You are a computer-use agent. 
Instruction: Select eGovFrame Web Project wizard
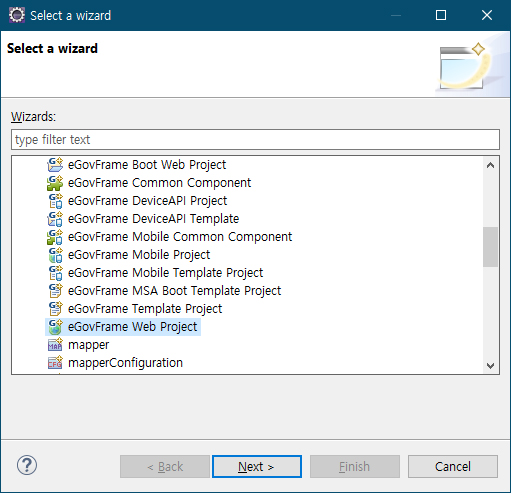[x=123, y=327]
